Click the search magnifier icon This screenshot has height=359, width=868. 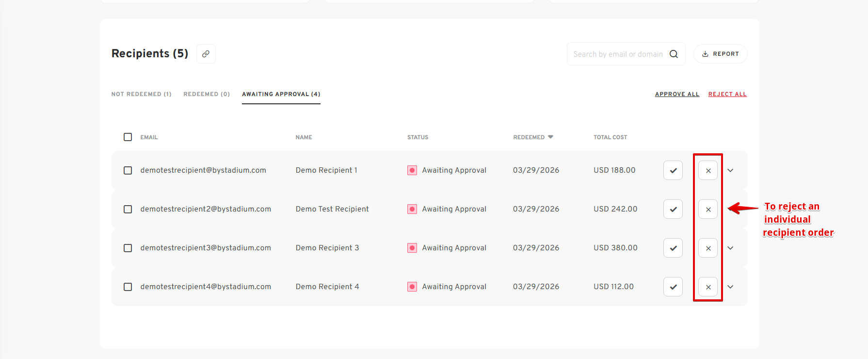coord(674,54)
